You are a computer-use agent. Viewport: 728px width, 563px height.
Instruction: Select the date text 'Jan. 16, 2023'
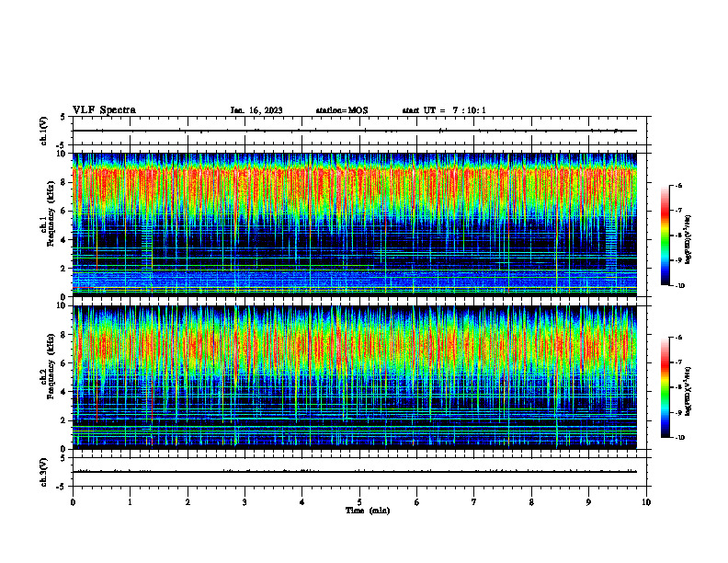(x=256, y=110)
